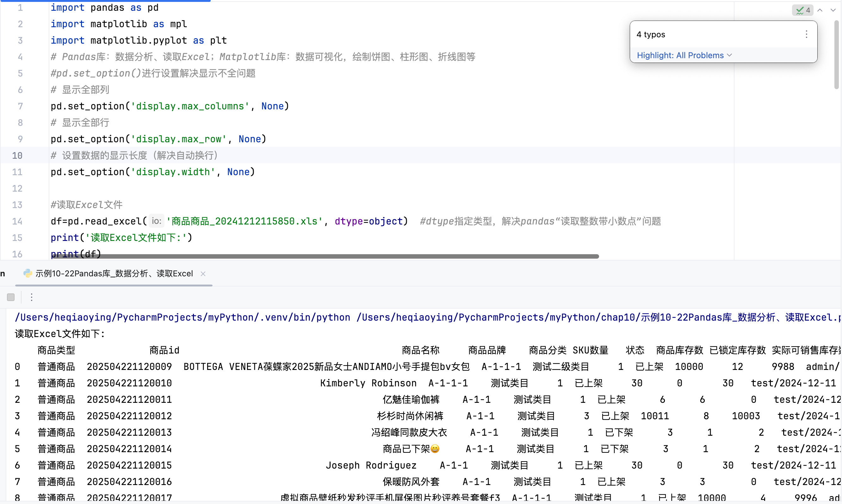This screenshot has width=842, height=504.
Task: Click the dropdown chevron after All Problems
Action: click(730, 55)
